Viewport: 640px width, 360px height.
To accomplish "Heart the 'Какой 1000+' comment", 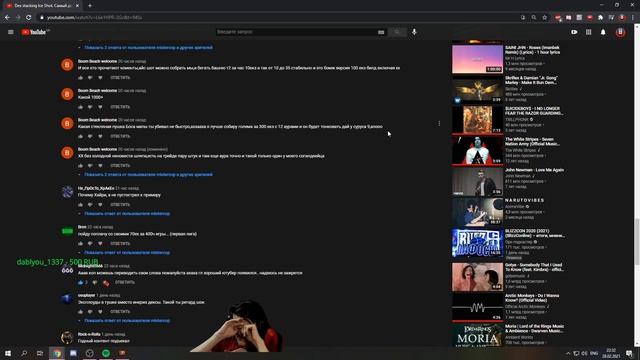I will tap(100, 107).
